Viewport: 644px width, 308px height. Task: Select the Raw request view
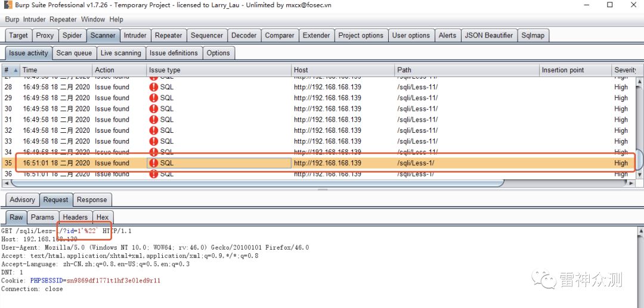click(17, 217)
